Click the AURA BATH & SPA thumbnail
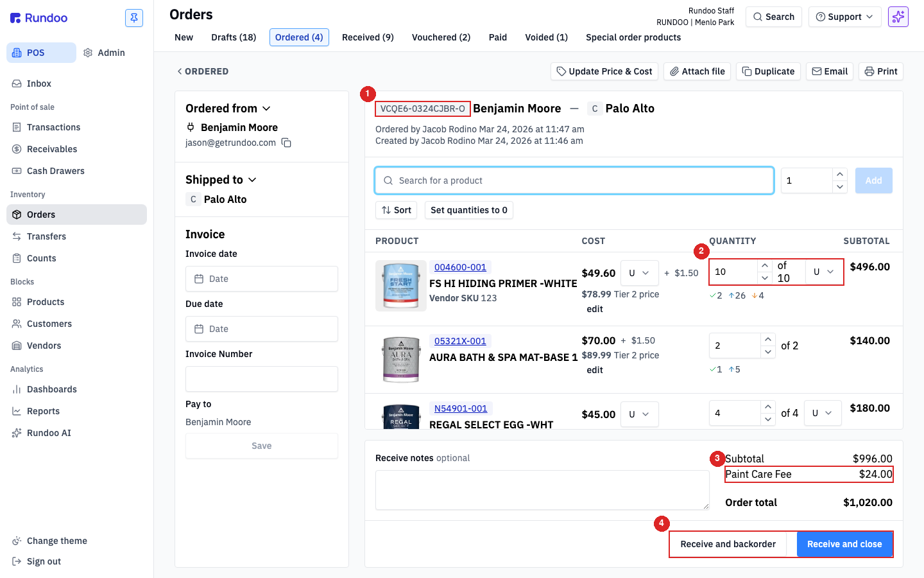 point(401,360)
